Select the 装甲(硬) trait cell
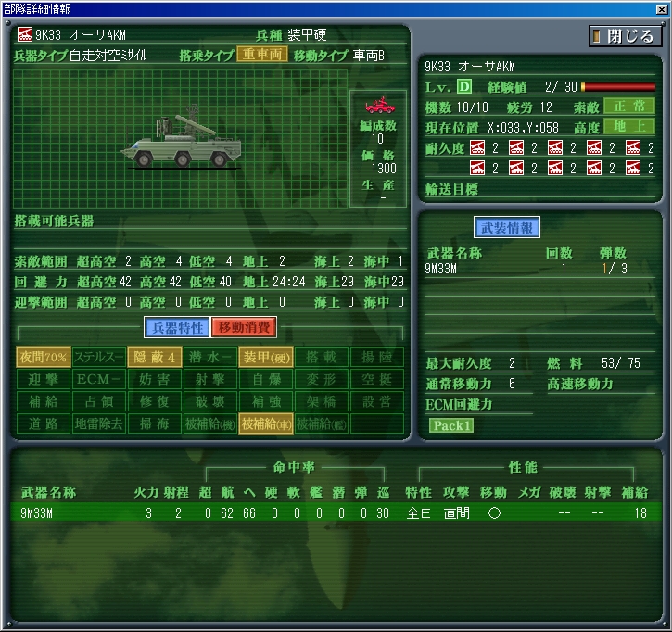672x632 pixels. pyautogui.click(x=266, y=357)
